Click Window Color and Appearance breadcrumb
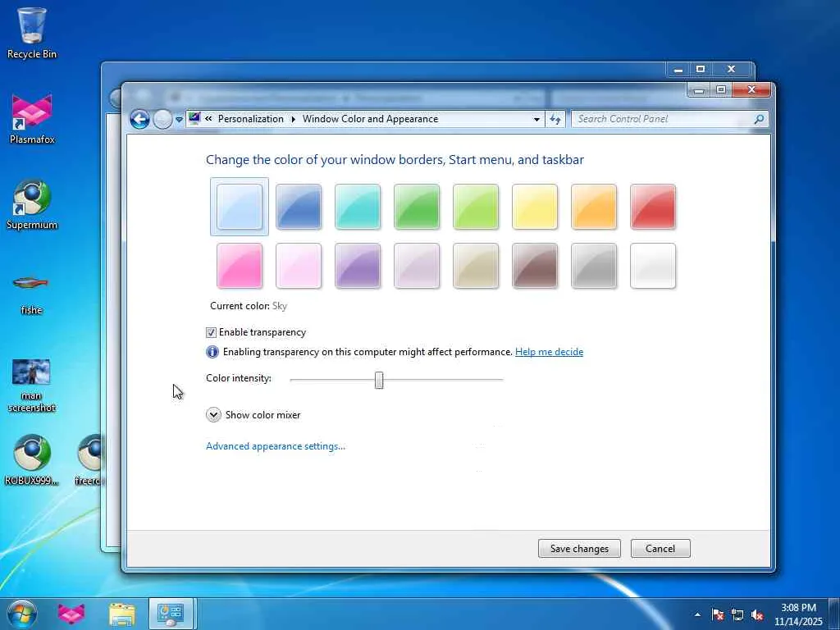Viewport: 840px width, 630px height. pyautogui.click(x=370, y=119)
